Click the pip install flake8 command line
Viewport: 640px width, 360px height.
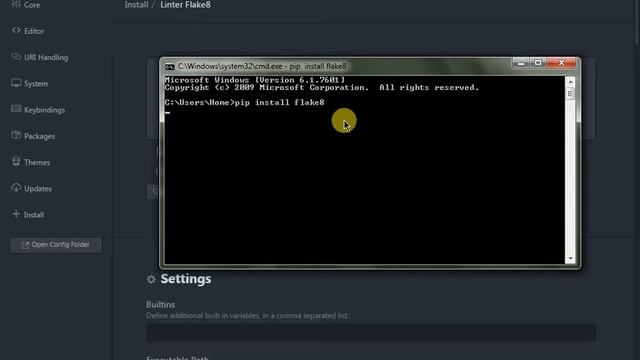pos(244,102)
